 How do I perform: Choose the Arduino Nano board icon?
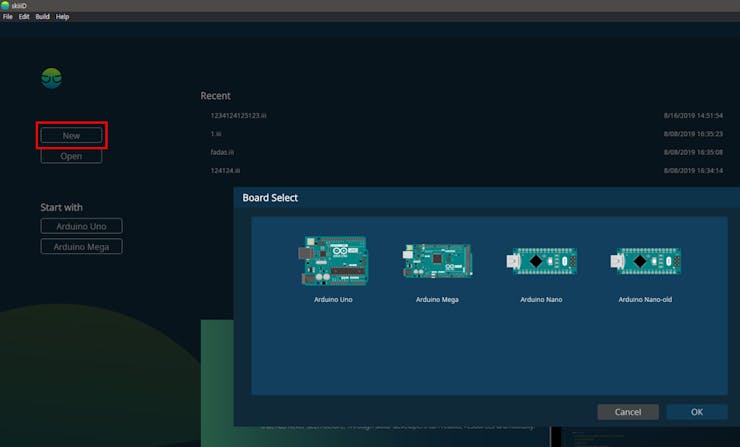[540, 261]
